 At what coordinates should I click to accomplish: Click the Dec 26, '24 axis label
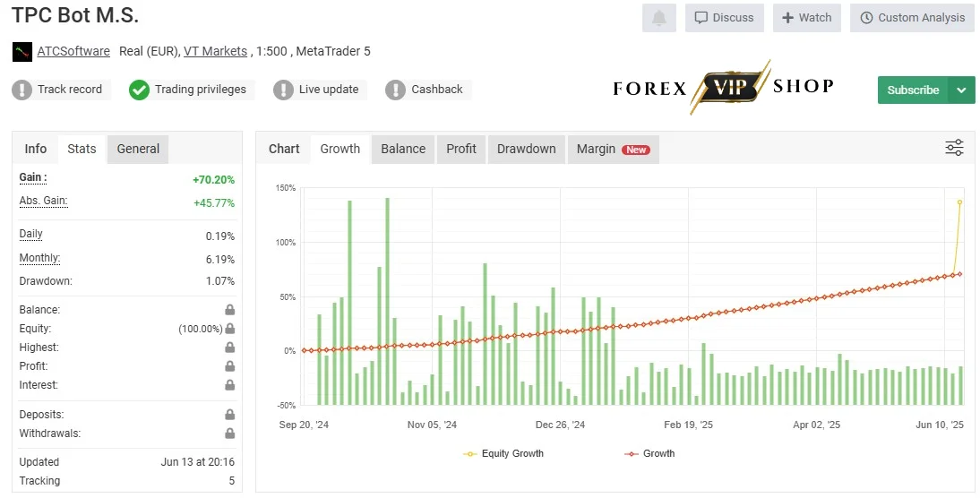point(560,425)
